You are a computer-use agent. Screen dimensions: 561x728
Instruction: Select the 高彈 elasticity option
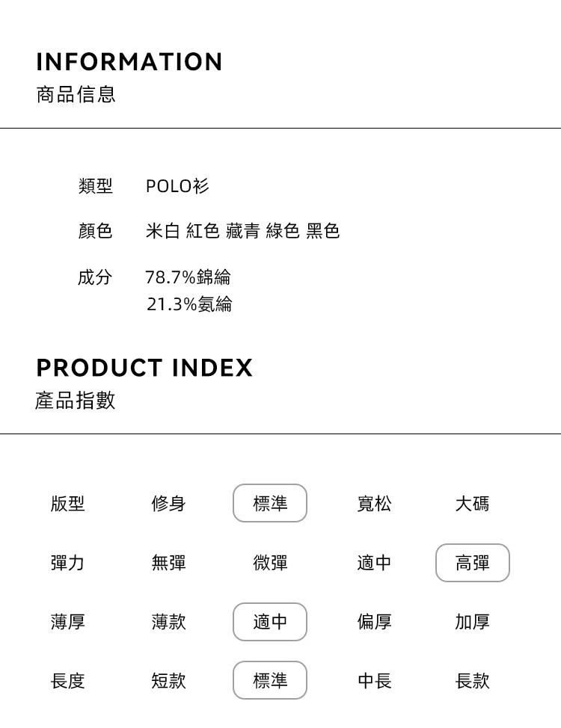tap(472, 563)
